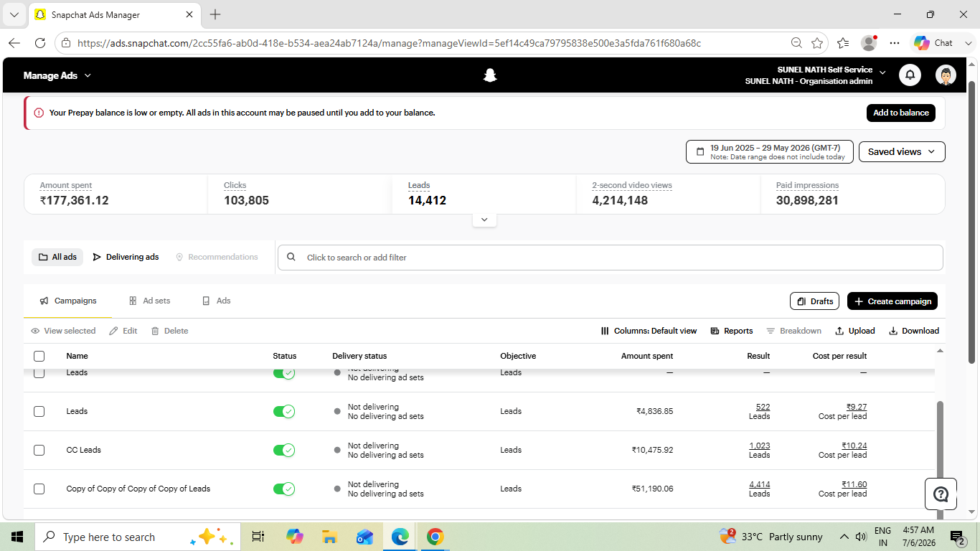Click the site info lock icon
Image resolution: width=980 pixels, height=551 pixels.
coord(66,43)
